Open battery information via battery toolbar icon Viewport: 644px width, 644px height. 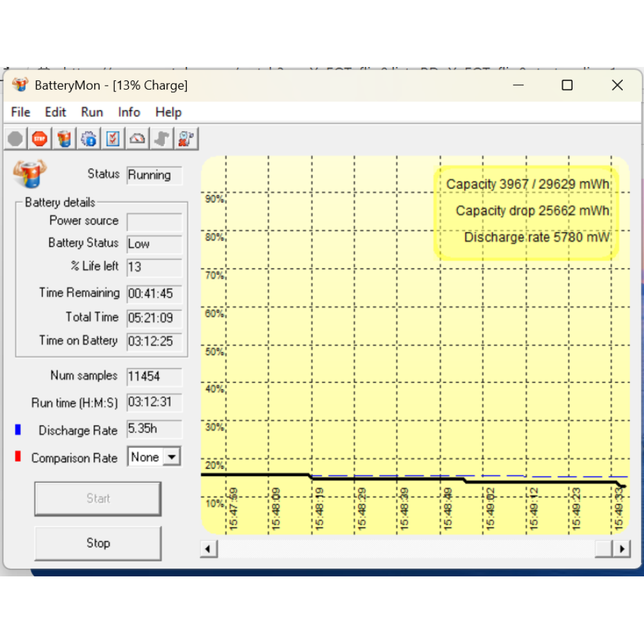tap(64, 138)
